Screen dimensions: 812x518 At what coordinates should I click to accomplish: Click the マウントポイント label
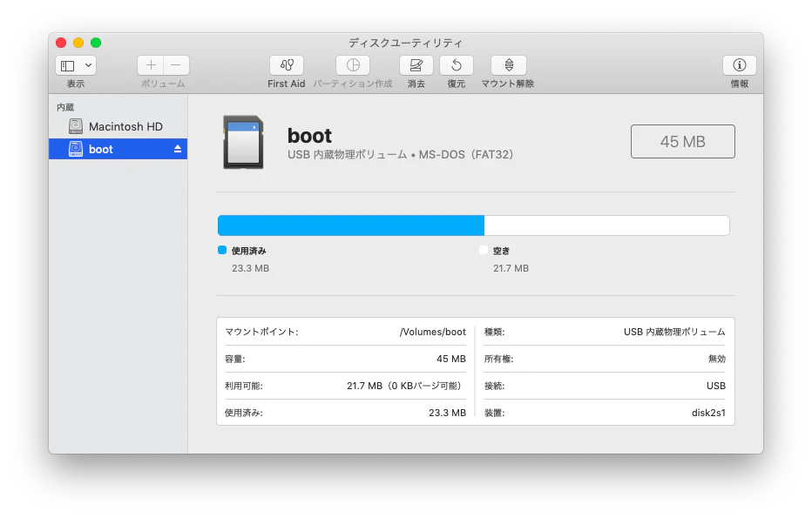click(x=261, y=332)
